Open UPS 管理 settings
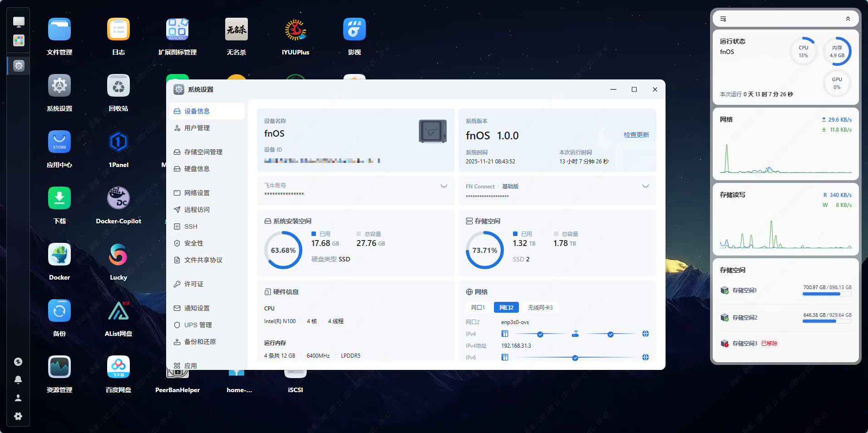 point(207,325)
